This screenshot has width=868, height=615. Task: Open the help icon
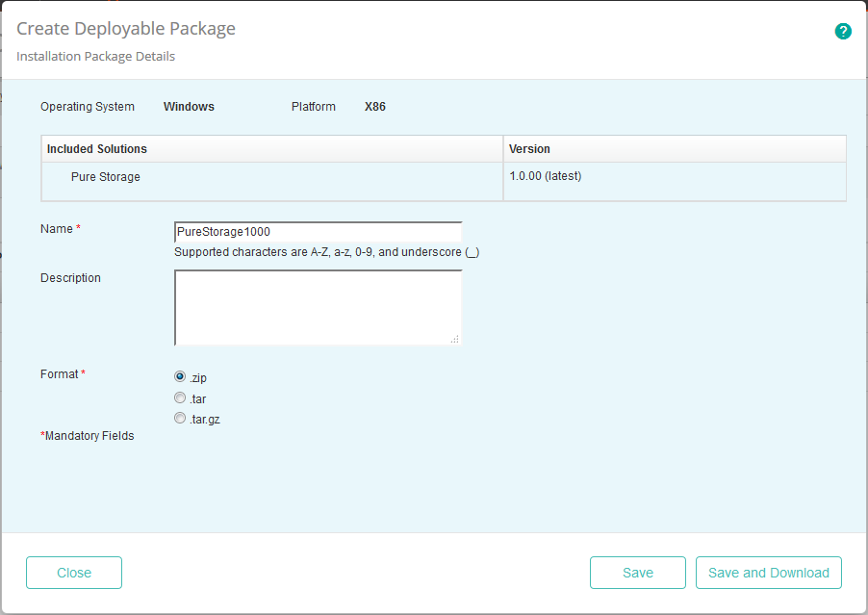tap(843, 31)
